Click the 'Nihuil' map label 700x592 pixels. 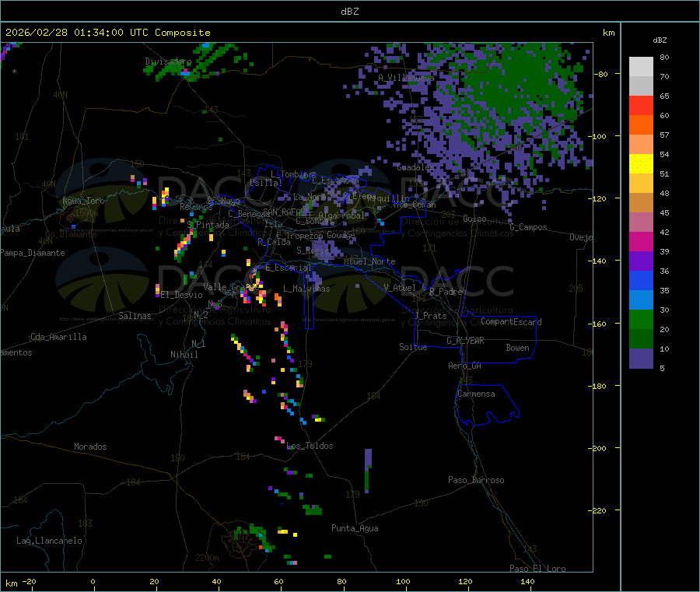184,355
